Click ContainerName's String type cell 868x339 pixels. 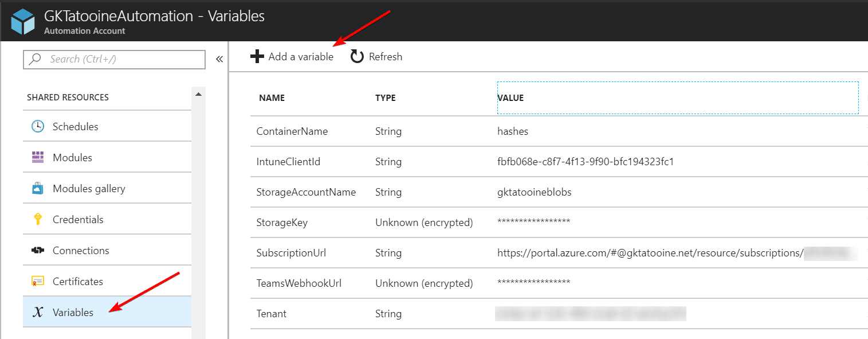pyautogui.click(x=388, y=131)
